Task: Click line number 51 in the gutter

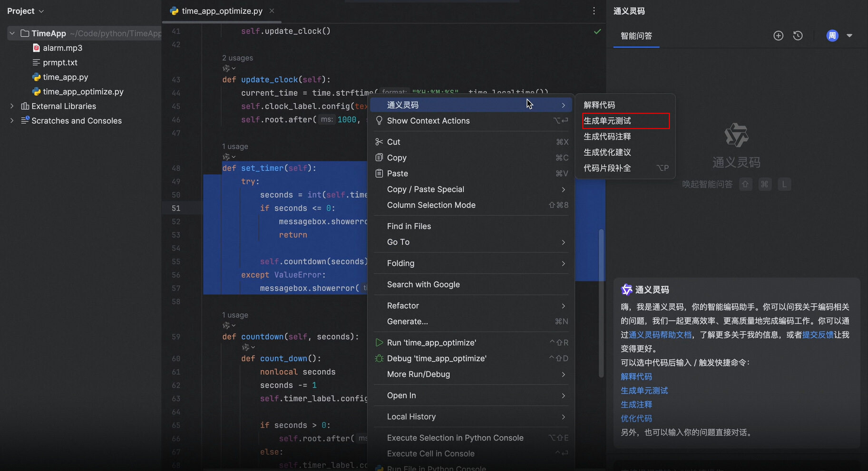Action: click(x=176, y=208)
